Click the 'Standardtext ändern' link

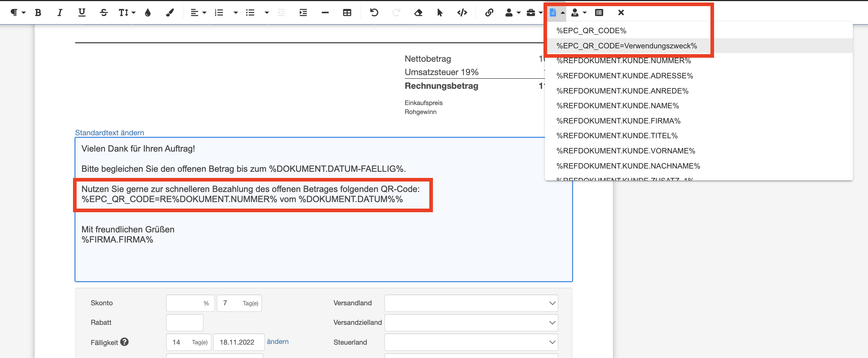pos(109,133)
